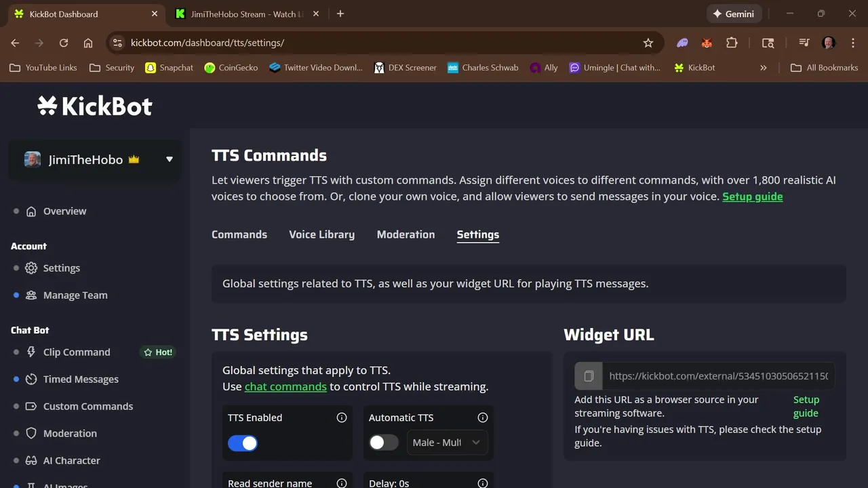Open Security bookmark folder
This screenshot has width=868, height=488.
(x=112, y=68)
